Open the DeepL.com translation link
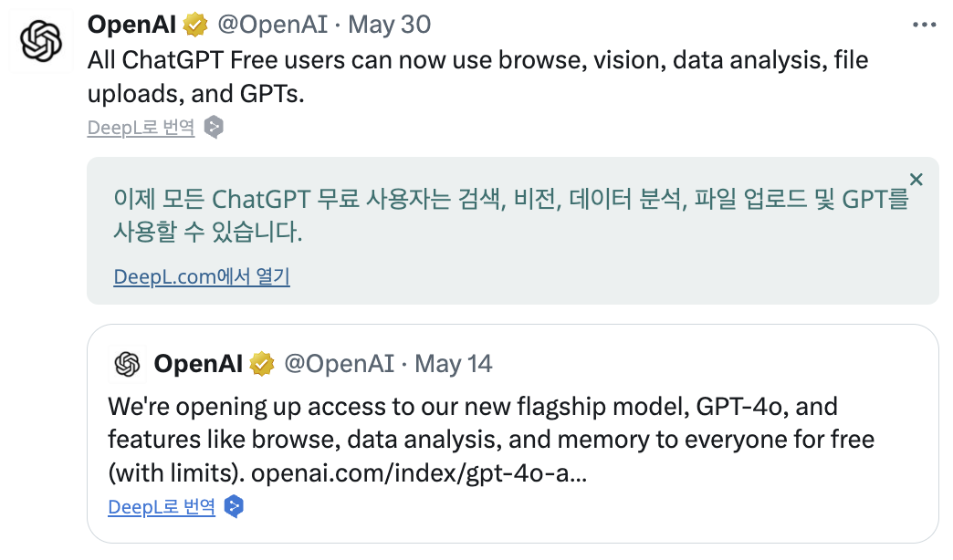 coord(201,276)
